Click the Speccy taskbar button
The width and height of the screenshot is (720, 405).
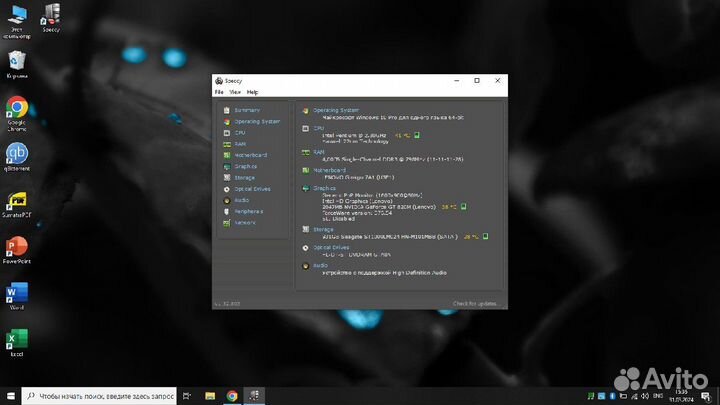coord(254,396)
